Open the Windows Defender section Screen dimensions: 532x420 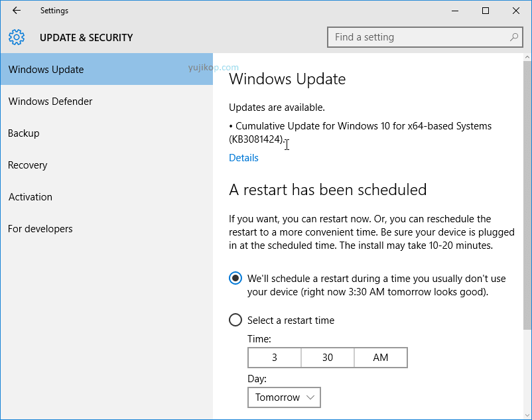(x=107, y=101)
